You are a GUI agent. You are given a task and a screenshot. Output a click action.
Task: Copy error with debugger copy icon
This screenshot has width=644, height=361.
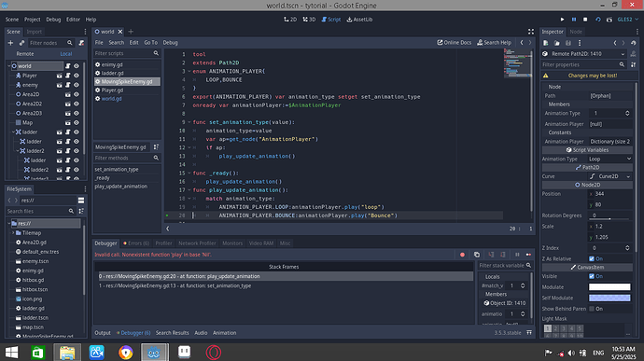click(476, 255)
